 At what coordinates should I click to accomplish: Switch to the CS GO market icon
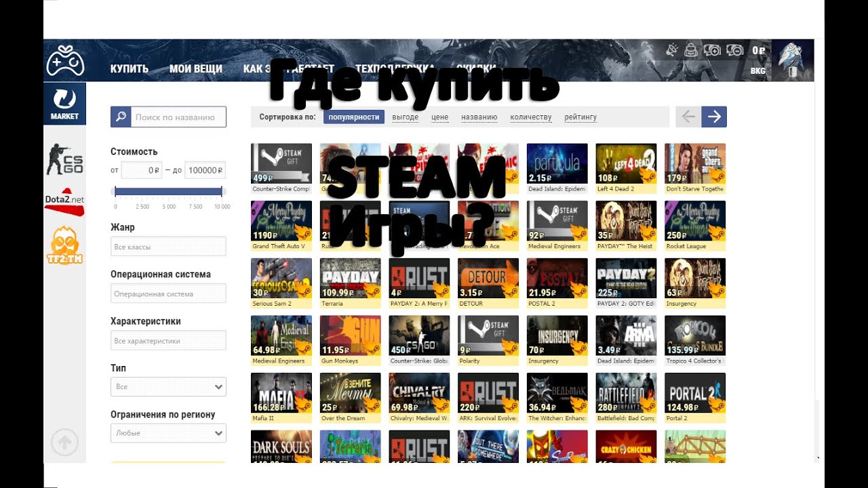click(64, 159)
